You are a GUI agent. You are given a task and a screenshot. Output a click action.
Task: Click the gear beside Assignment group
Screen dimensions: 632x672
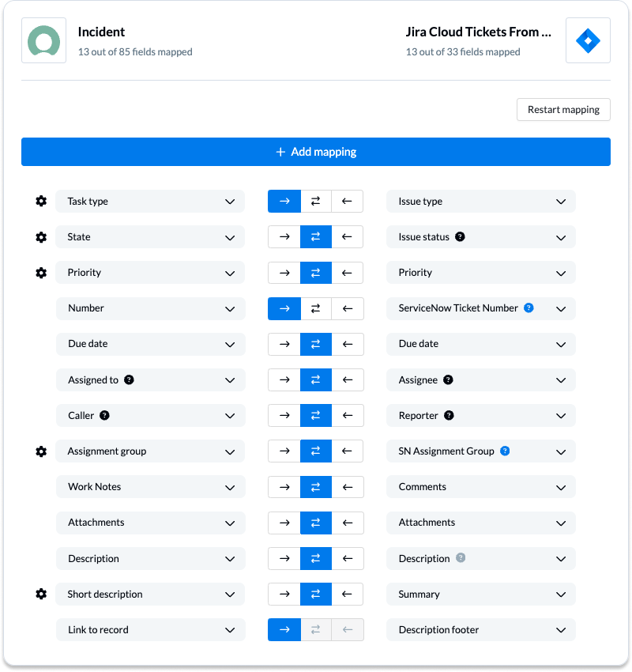click(41, 451)
